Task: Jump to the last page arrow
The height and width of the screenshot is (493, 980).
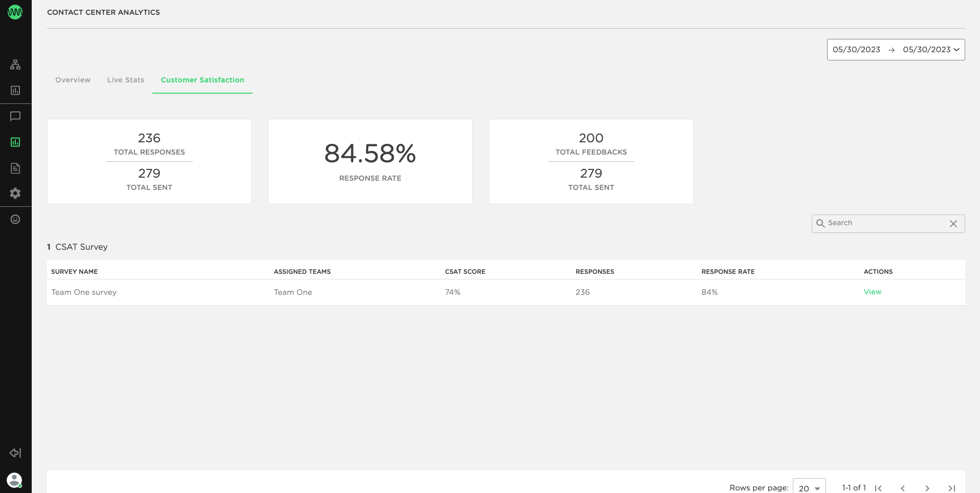Action: tap(952, 488)
